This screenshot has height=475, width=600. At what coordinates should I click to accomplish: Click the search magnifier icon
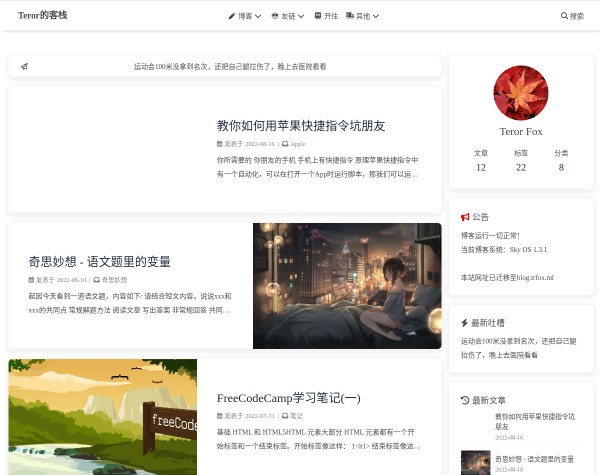click(x=564, y=16)
